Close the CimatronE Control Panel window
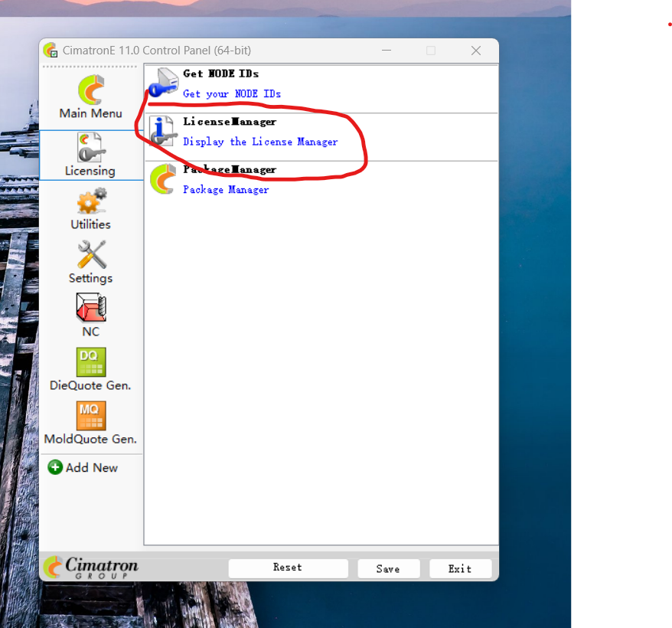672x628 pixels. pyautogui.click(x=476, y=51)
